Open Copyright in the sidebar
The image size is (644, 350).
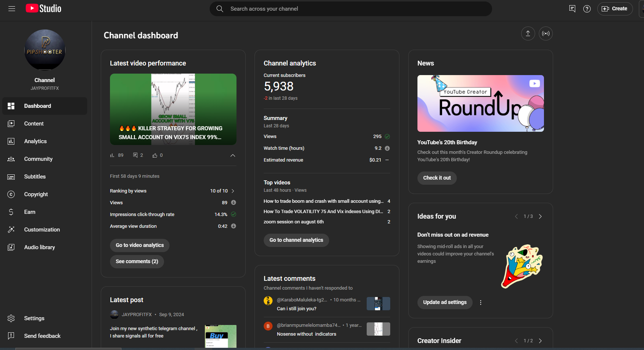(45, 194)
